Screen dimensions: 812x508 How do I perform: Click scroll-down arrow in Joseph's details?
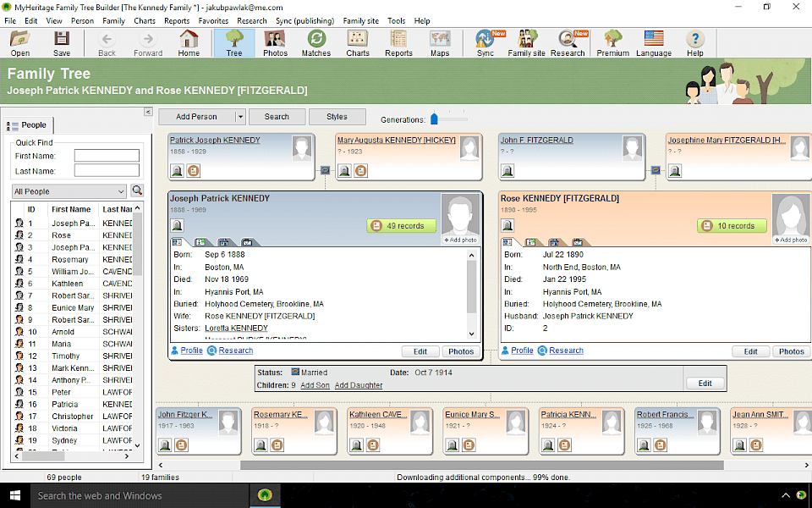pos(471,334)
